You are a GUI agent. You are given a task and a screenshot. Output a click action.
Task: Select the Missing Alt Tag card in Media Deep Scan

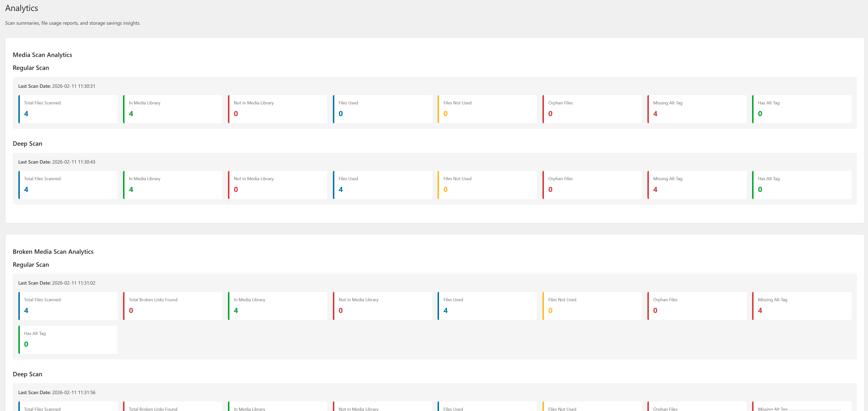click(x=697, y=185)
